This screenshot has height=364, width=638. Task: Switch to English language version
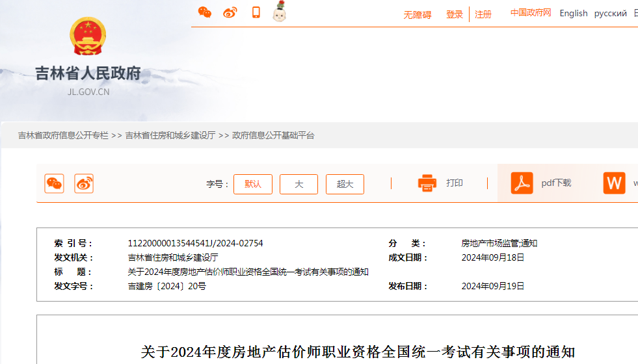573,13
